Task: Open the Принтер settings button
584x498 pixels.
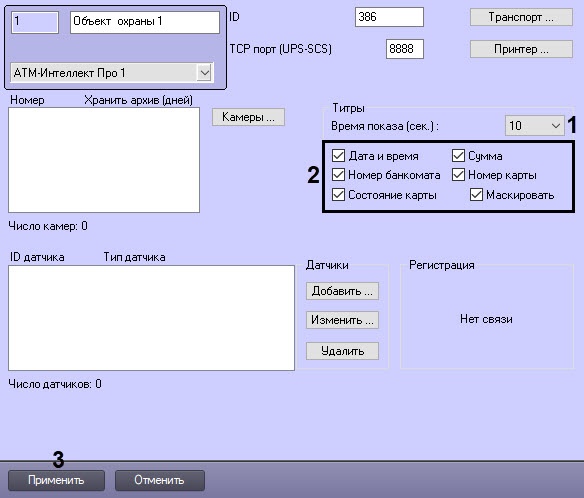Action: pos(521,49)
